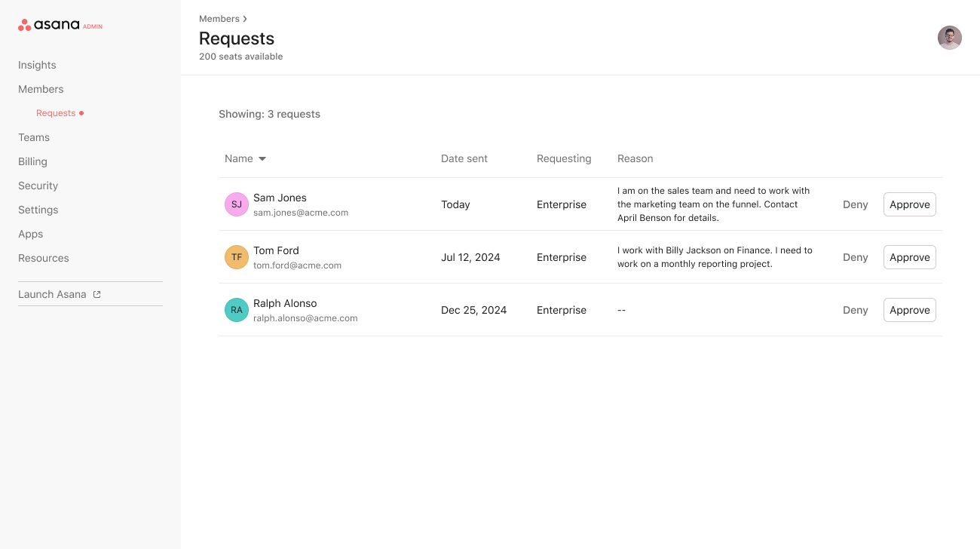Click the notification dot next to Requests
This screenshot has width=980, height=549.
coord(81,112)
